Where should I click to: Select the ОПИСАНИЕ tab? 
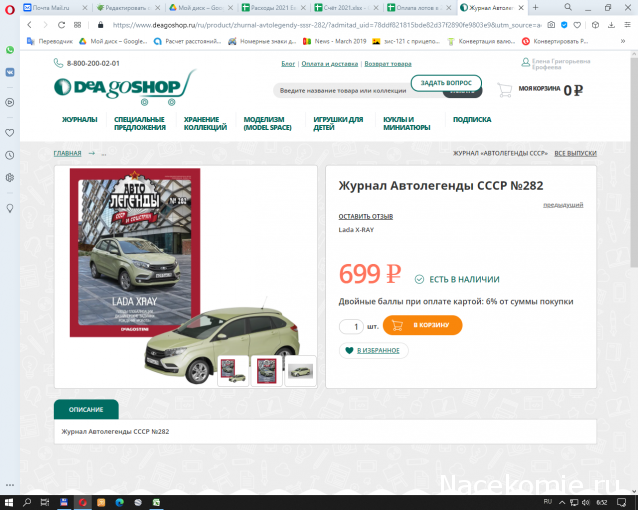pyautogui.click(x=86, y=409)
